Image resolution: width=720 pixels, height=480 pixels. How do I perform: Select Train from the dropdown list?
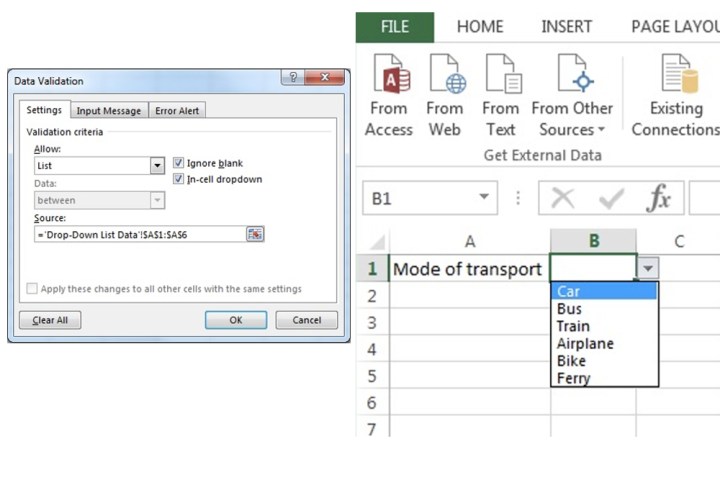tap(573, 326)
